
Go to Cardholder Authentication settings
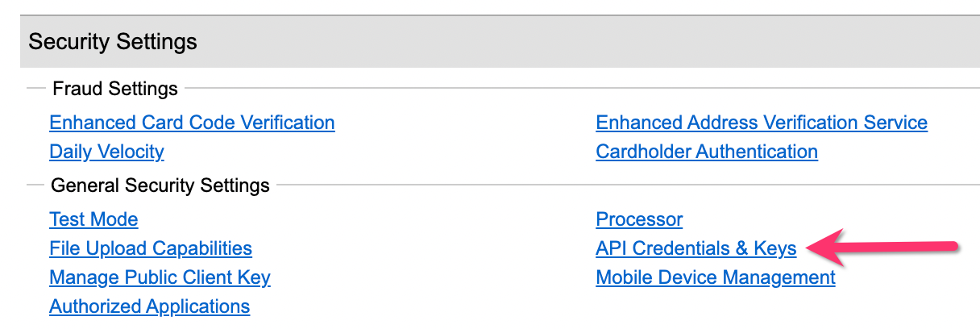707,152
